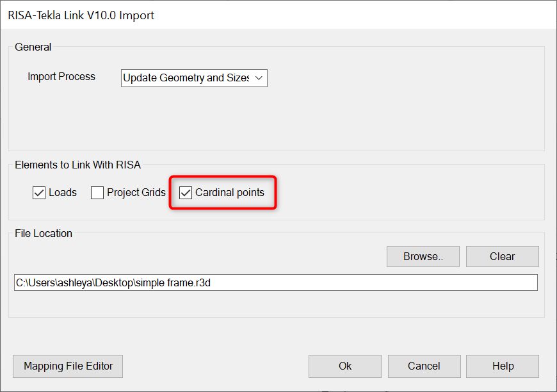This screenshot has width=557, height=392.
Task: Click the "Cardinal points" label text
Action: [230, 192]
